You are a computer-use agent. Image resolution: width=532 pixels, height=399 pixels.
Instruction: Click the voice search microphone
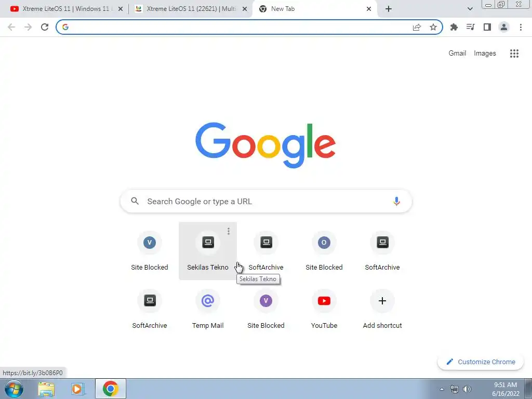click(396, 201)
